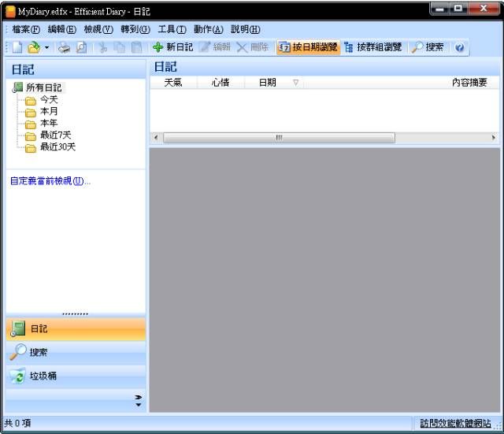Screen dimensions: 504x434
Task: Expand navigation pane options chevron
Action: click(138, 400)
